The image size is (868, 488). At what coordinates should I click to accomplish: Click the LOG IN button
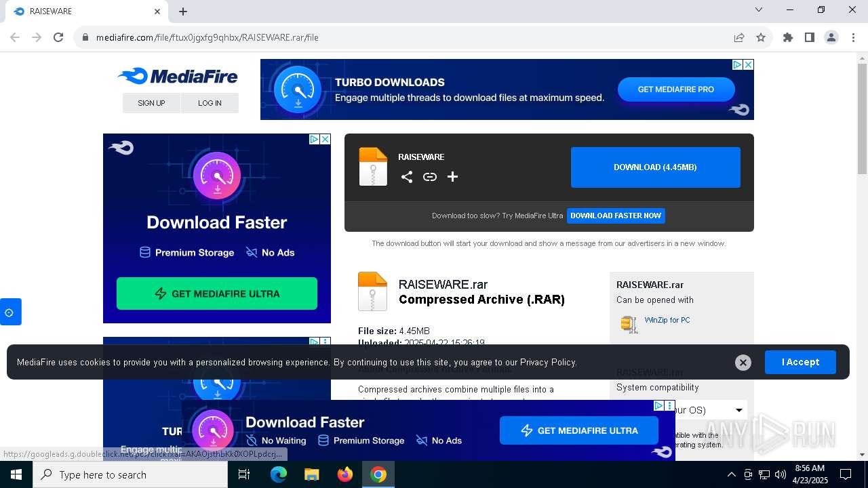tap(210, 103)
